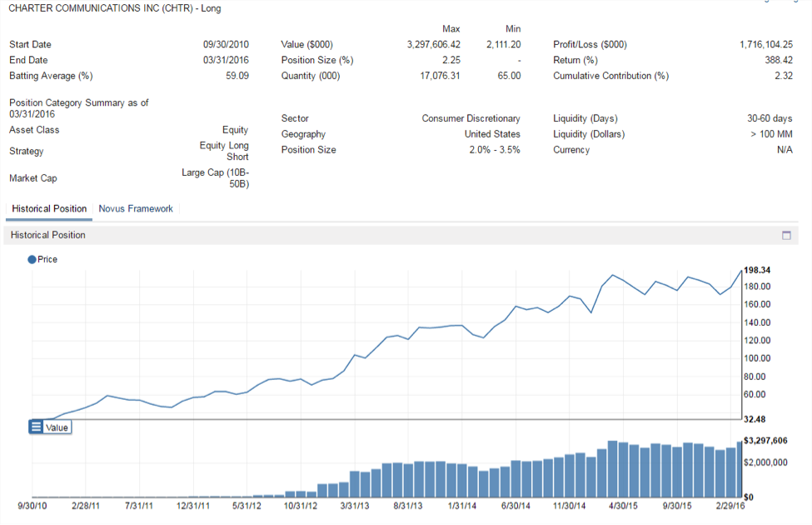Select the End Date row's 03/31/2016 value
Image resolution: width=812 pixels, height=525 pixels.
pyautogui.click(x=226, y=60)
